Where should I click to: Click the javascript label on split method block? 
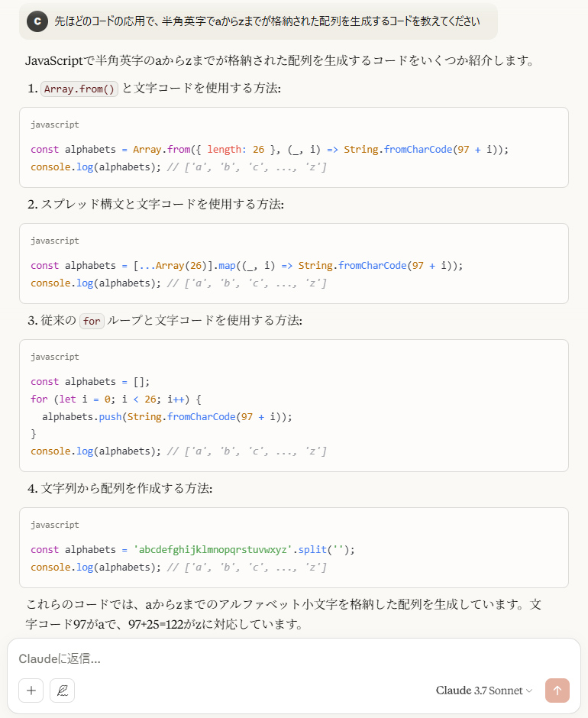coord(54,525)
